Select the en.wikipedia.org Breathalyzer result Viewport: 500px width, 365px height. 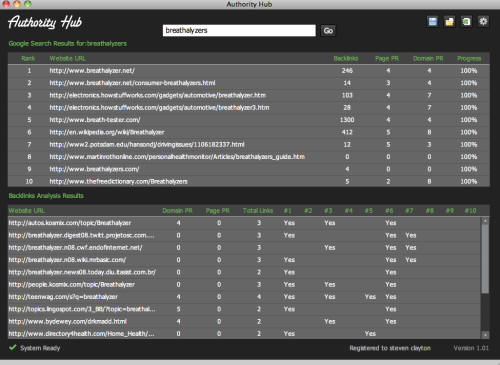[x=249, y=132]
